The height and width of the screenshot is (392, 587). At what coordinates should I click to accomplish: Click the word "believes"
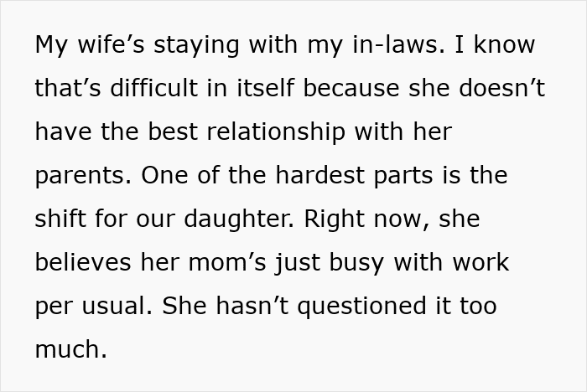[x=83, y=261]
